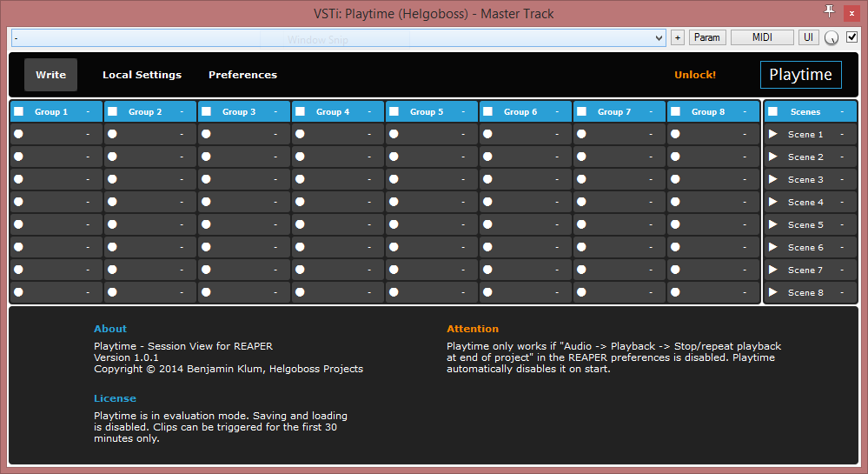The height and width of the screenshot is (474, 868).
Task: Click the pin icon in title bar
Action: coord(829,11)
